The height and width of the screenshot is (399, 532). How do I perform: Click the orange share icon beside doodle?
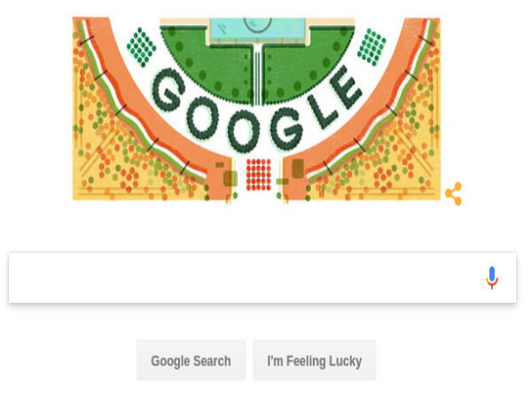(x=454, y=193)
